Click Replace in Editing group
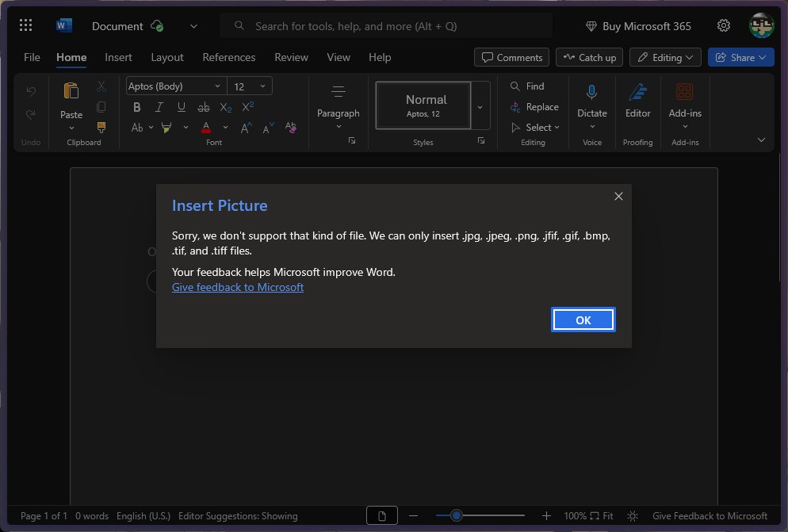Screen dimensions: 788x532 (x=534, y=106)
